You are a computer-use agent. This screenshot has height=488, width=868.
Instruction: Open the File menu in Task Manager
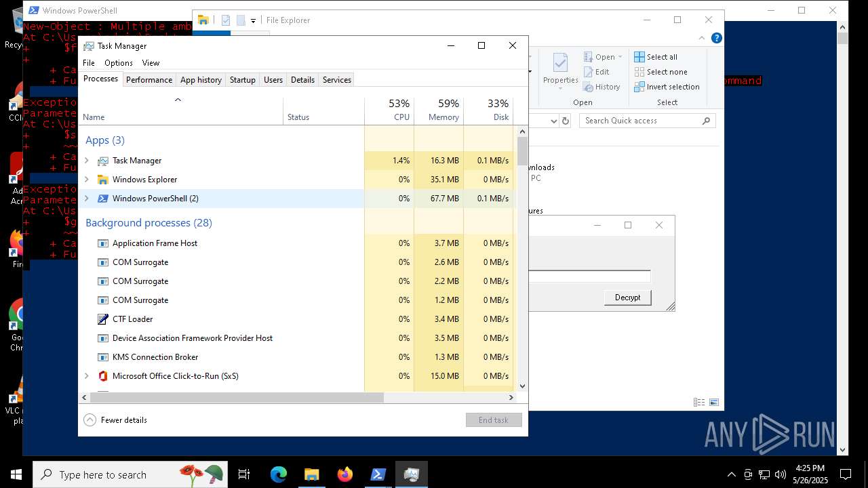point(89,63)
